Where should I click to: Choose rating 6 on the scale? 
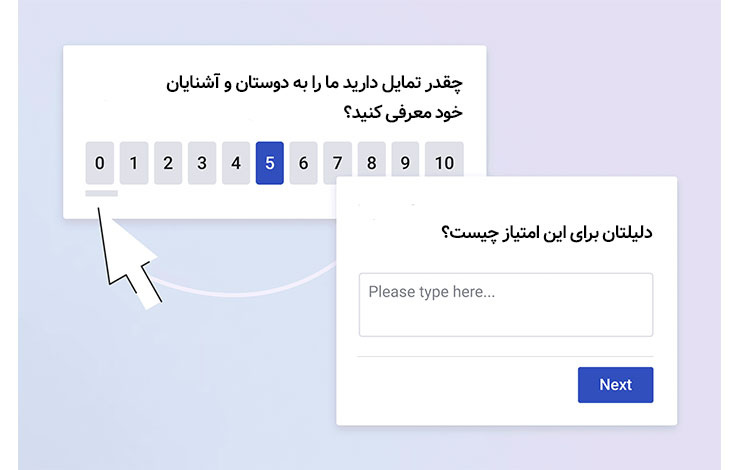point(304,163)
